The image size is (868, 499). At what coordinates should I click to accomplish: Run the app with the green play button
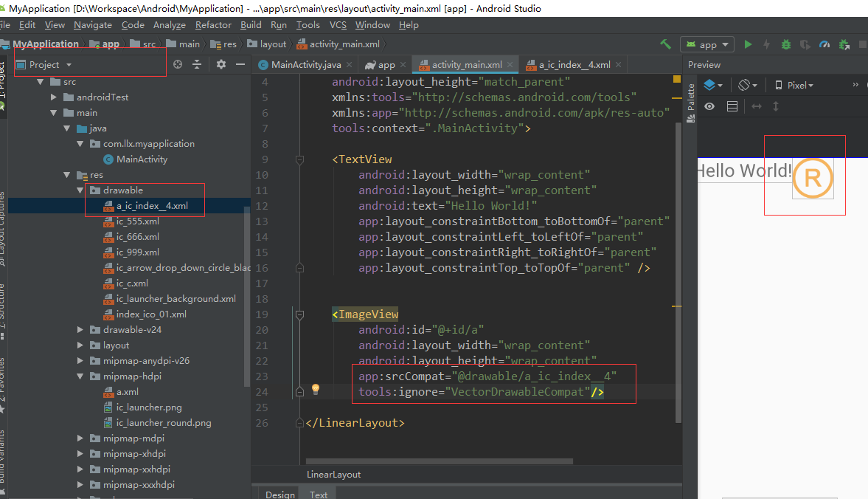[x=748, y=44]
